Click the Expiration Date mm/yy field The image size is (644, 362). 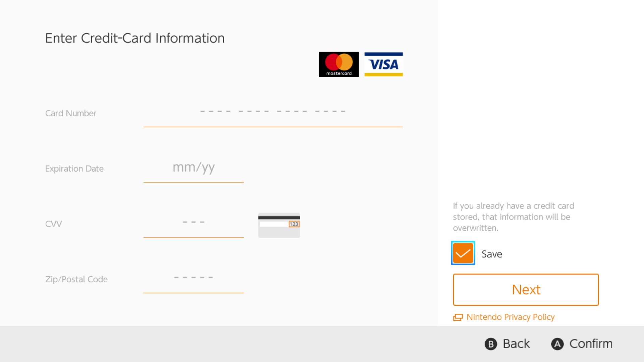pyautogui.click(x=193, y=168)
